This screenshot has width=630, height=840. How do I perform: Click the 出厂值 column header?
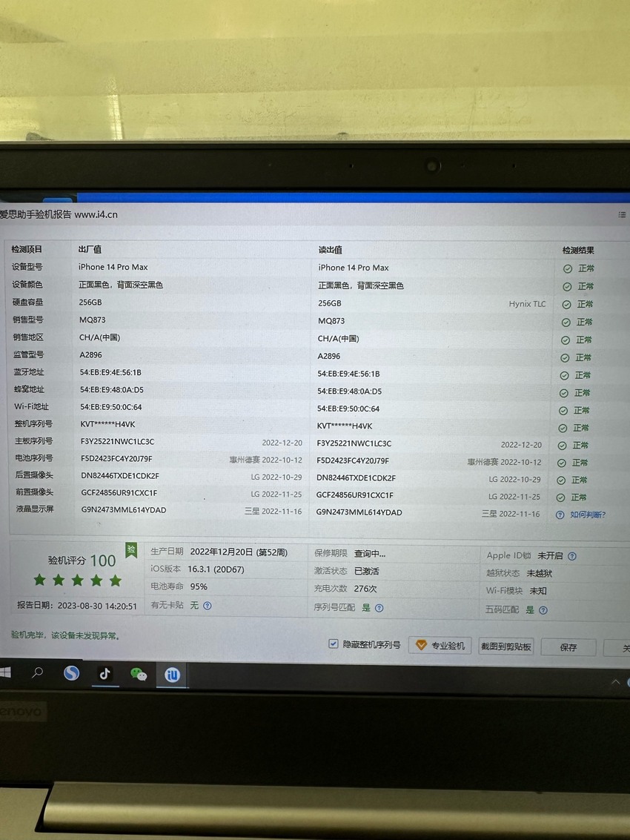click(x=90, y=249)
